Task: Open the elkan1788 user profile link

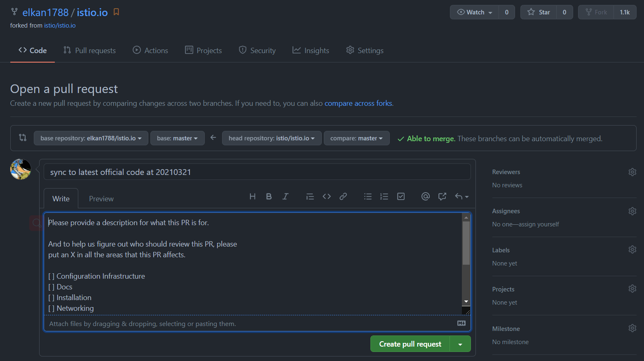Action: 45,12
